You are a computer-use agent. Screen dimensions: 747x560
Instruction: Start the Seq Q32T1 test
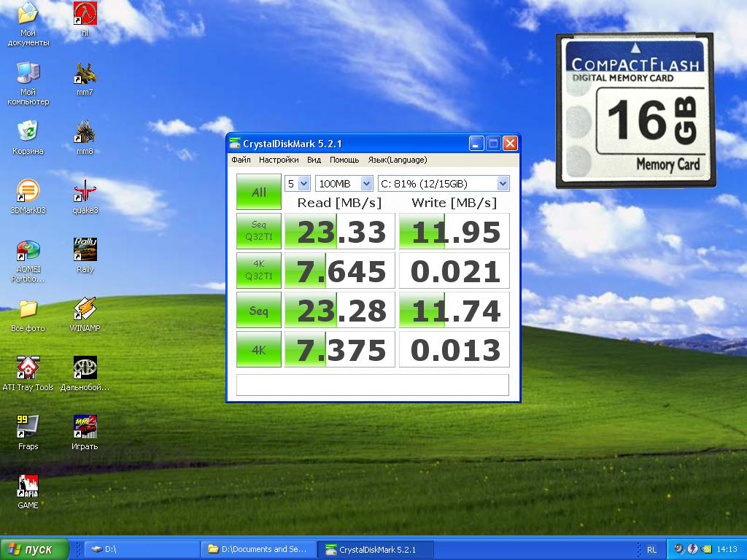coord(259,231)
